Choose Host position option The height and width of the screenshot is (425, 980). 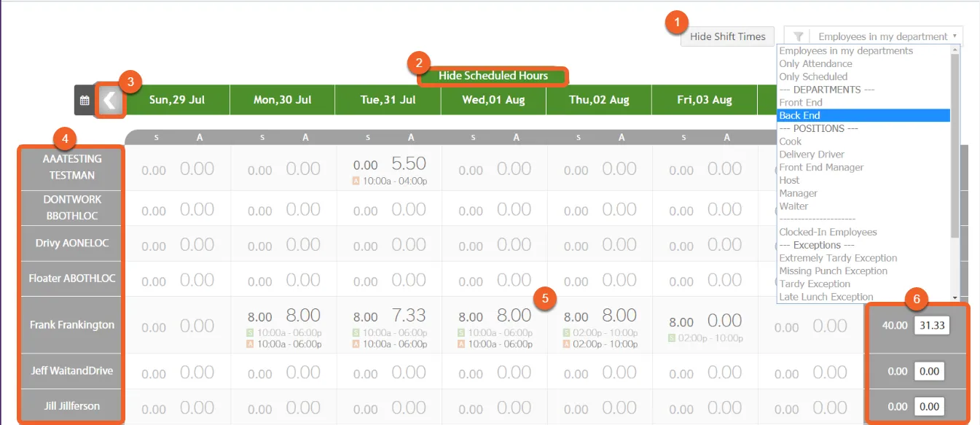click(x=789, y=180)
